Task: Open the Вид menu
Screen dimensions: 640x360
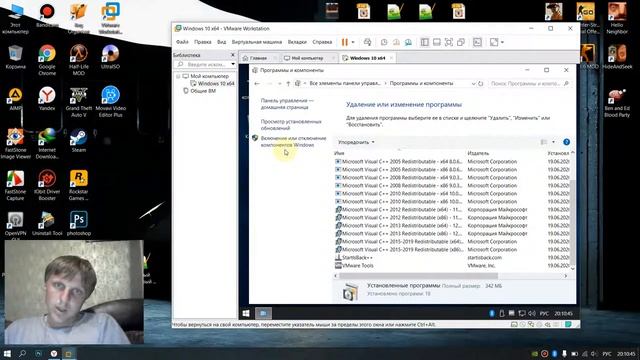Action: tap(222, 42)
